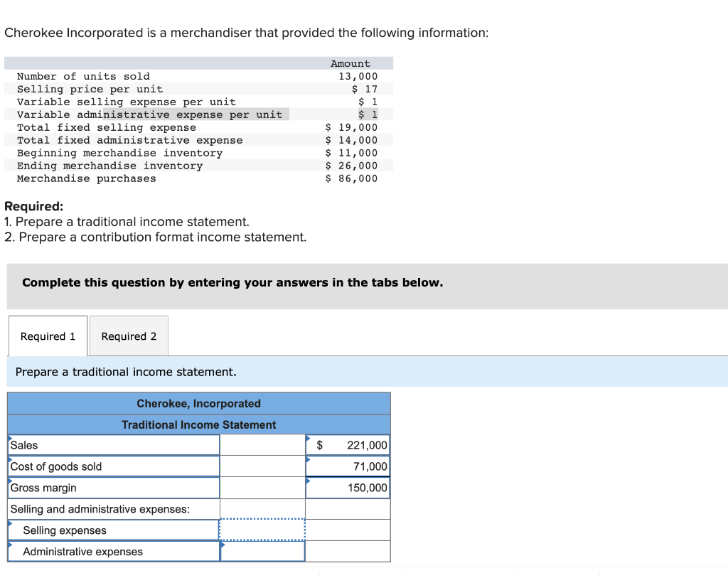Viewport: 728px width, 578px height.
Task: Click requirement '2. Prepare a contribution format income statement.'
Action: pos(156,237)
